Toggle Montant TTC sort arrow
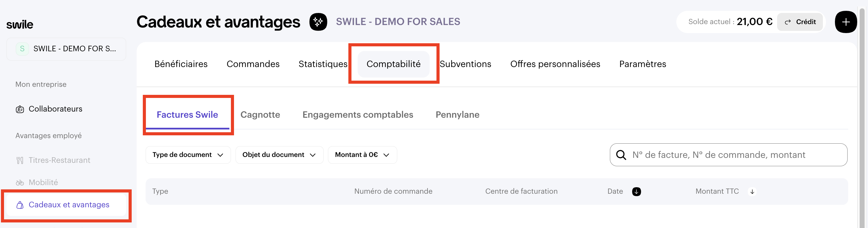The width and height of the screenshot is (868, 228). 752,192
